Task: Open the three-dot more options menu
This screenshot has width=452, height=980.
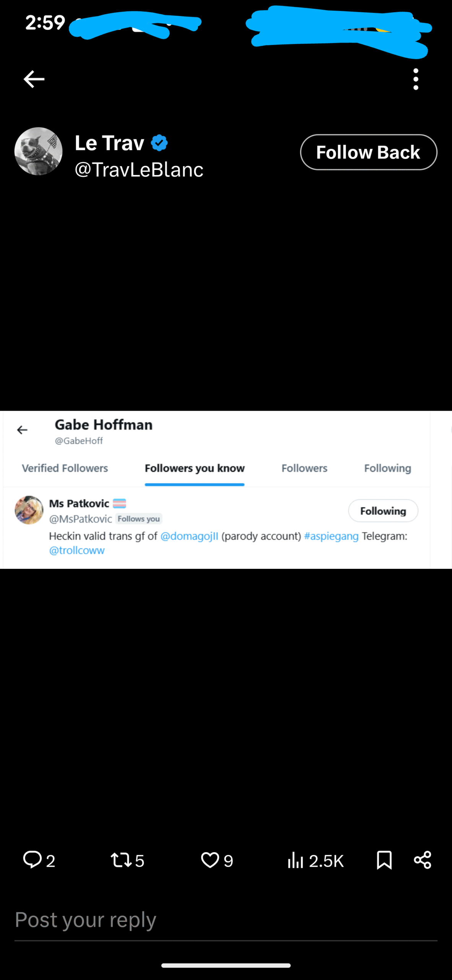Action: pyautogui.click(x=416, y=79)
